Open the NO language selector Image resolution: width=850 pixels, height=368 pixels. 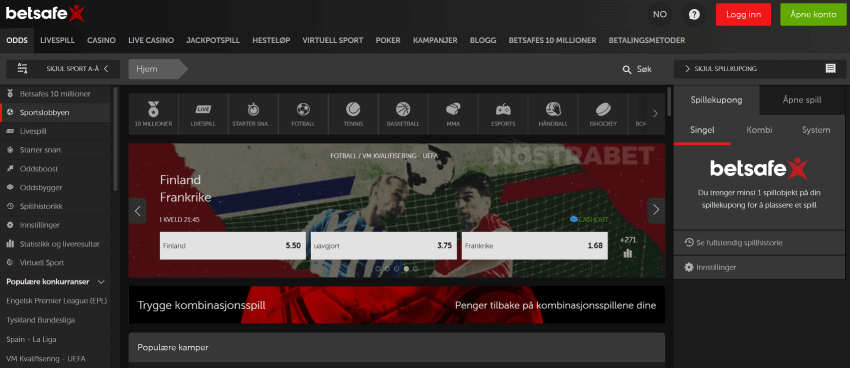[x=660, y=15]
